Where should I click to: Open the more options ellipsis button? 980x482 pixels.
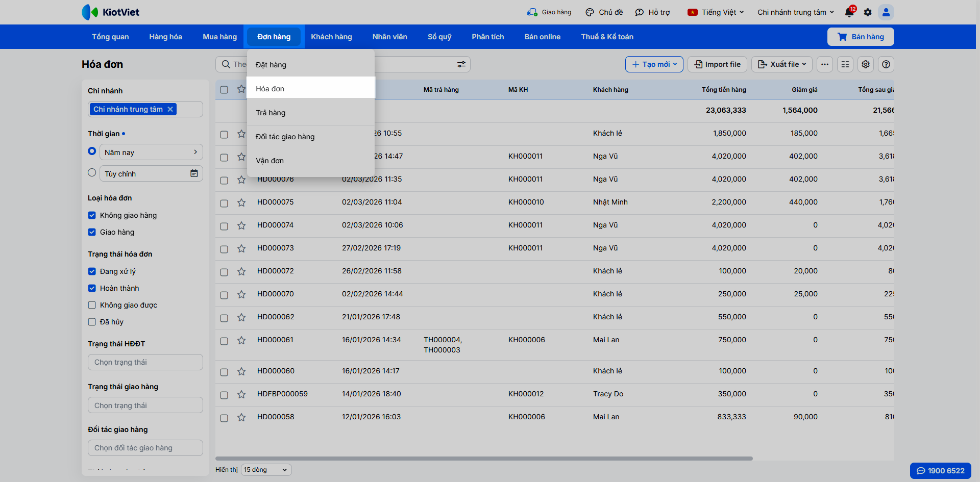(825, 64)
